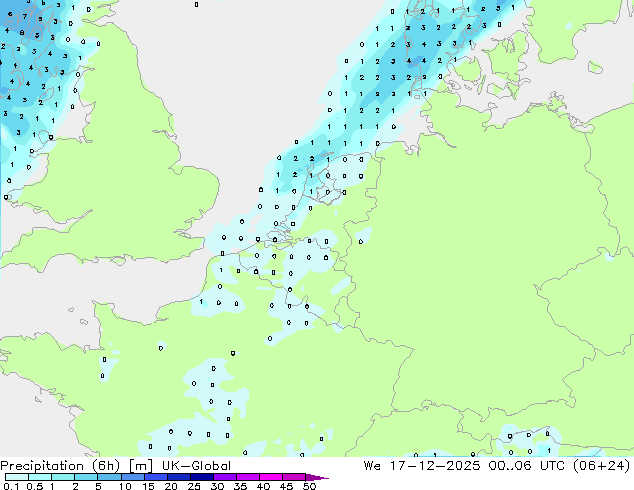The height and width of the screenshot is (490, 634).
Task: Click legend value label '35'
Action: pyautogui.click(x=240, y=486)
